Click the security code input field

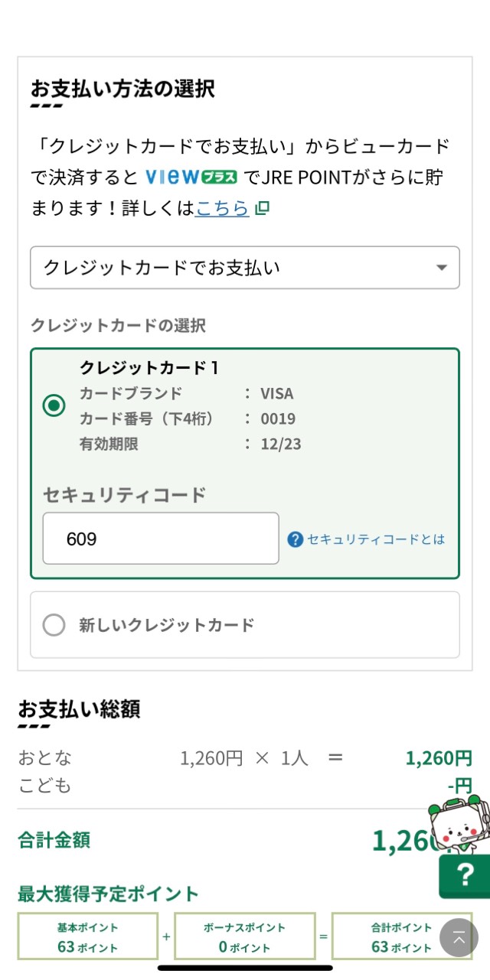click(161, 539)
